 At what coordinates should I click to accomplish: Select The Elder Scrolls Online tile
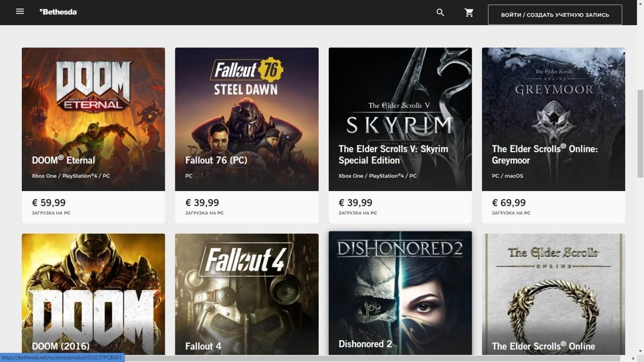pyautogui.click(x=553, y=294)
